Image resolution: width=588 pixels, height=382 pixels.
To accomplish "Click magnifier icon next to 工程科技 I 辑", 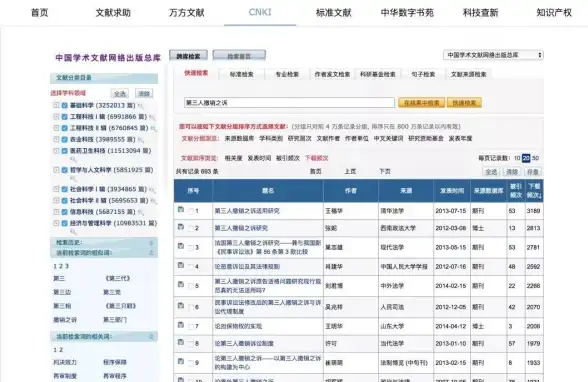I will click(x=152, y=118).
